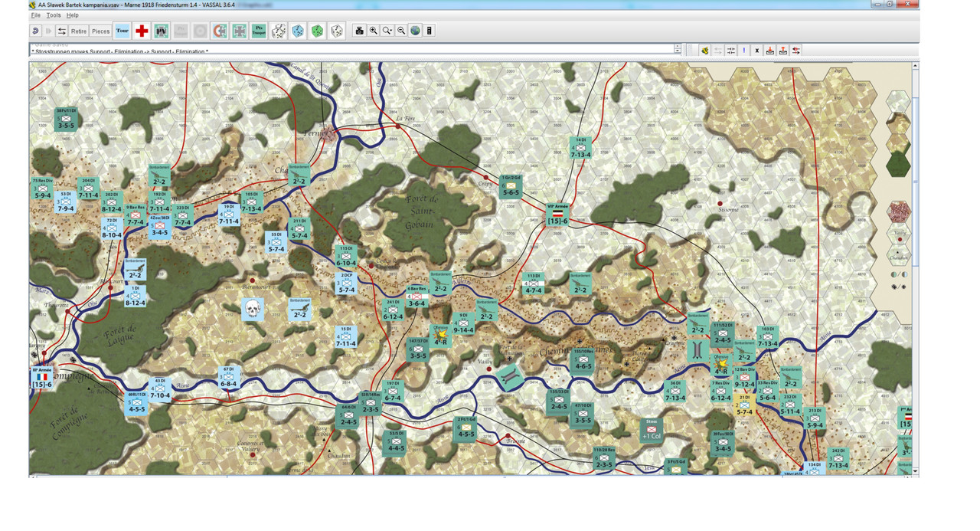Click the chat log text area
Screen dimensions: 980x531
[x=351, y=49]
